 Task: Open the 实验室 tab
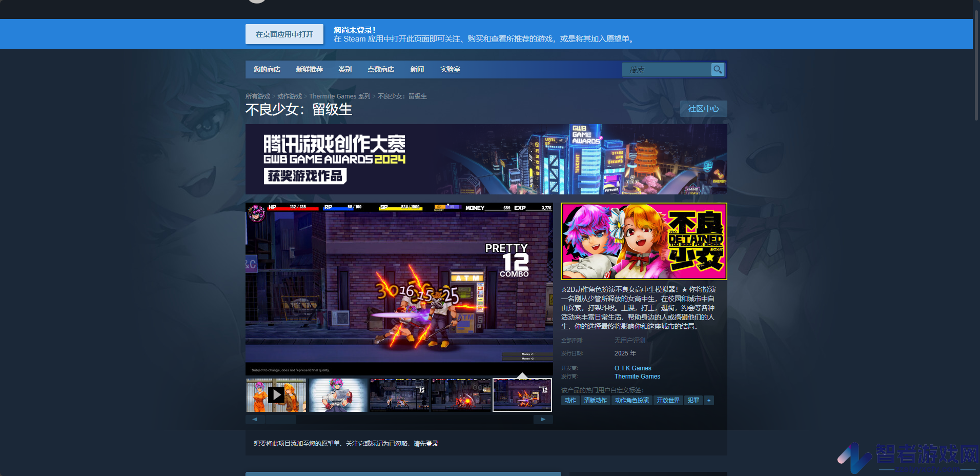pos(450,69)
